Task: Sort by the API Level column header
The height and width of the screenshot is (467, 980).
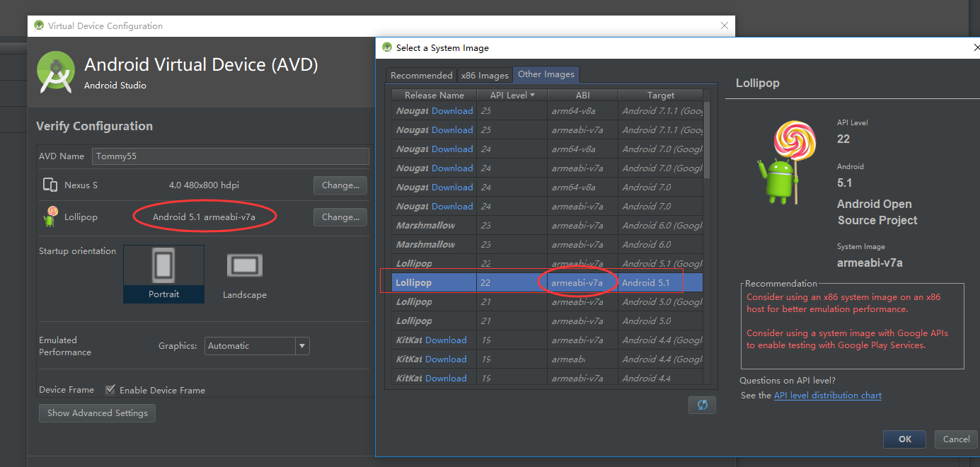Action: (x=512, y=95)
